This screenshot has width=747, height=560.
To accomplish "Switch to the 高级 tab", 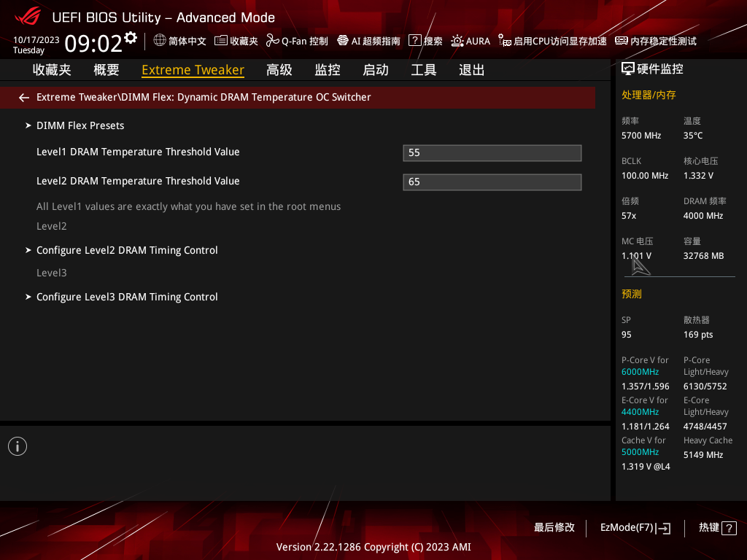I will point(279,70).
